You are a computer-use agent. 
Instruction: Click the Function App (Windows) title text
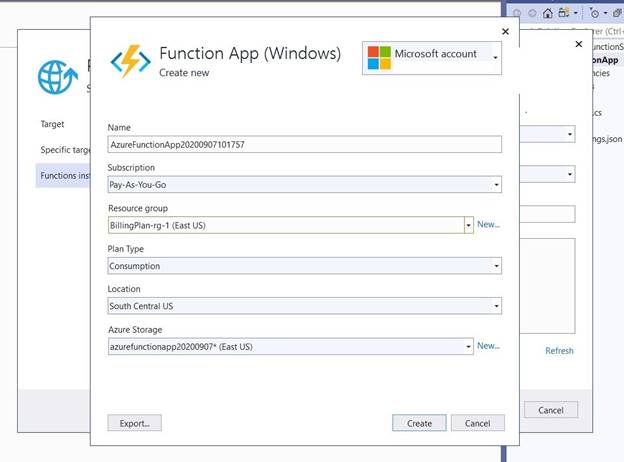(x=250, y=53)
